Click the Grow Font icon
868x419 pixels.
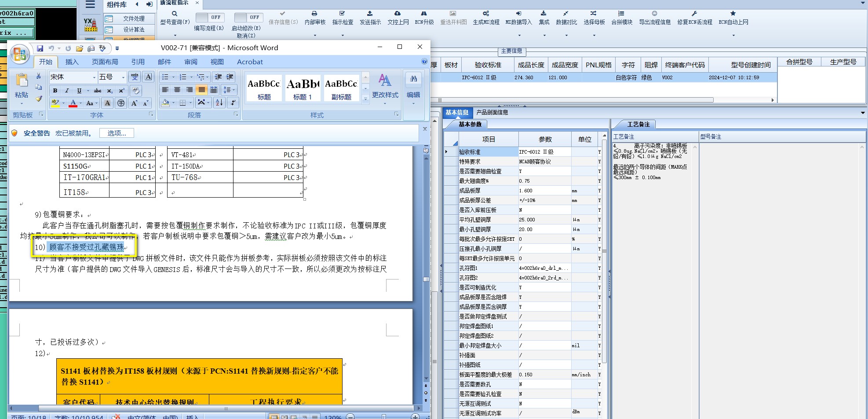click(134, 103)
